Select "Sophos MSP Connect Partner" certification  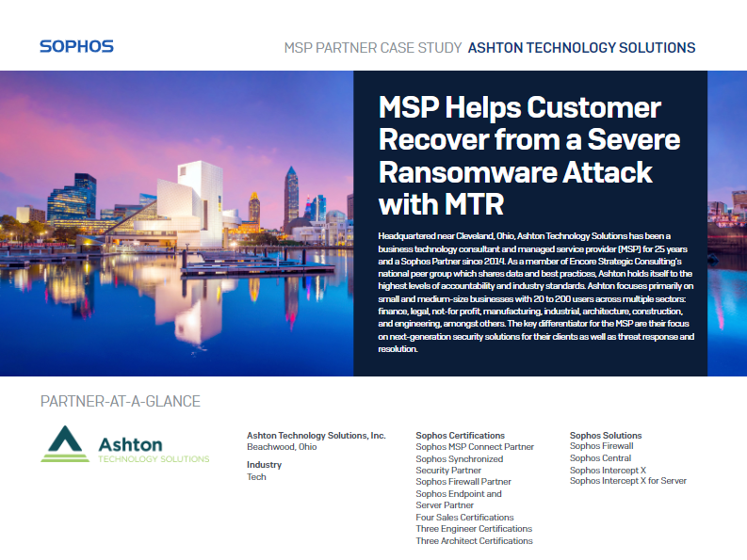click(x=475, y=447)
